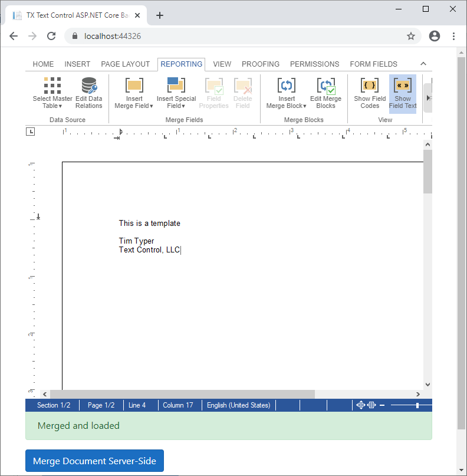Switch to the PROOFING tab
This screenshot has height=476, width=467.
[x=261, y=64]
